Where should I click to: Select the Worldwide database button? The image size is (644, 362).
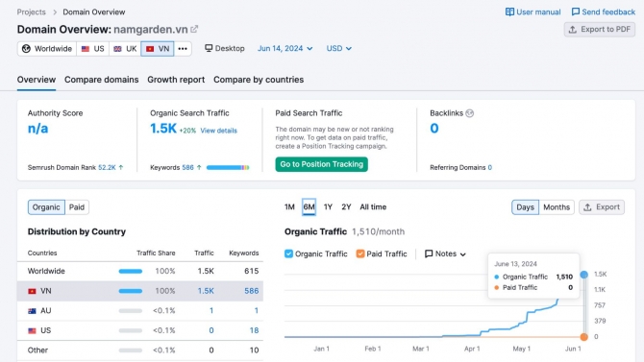(x=47, y=49)
